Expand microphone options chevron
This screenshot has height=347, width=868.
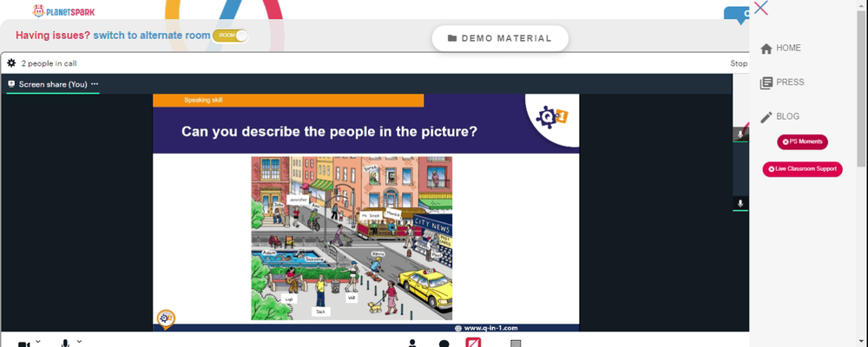[x=79, y=342]
